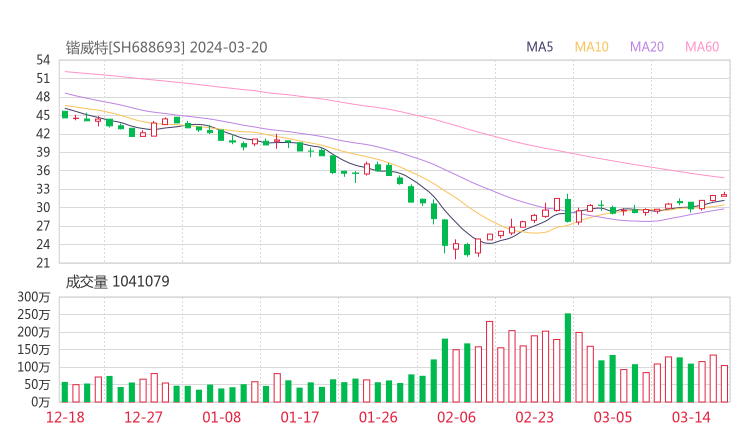
Task: Click volume axis label 50万
Action: (37, 384)
